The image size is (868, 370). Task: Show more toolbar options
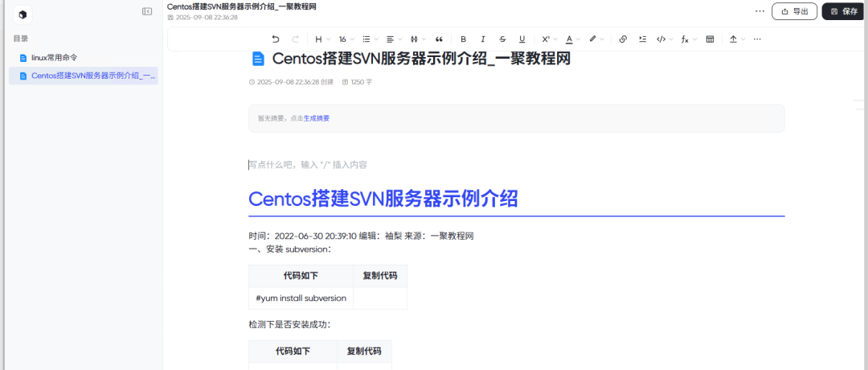pyautogui.click(x=757, y=39)
